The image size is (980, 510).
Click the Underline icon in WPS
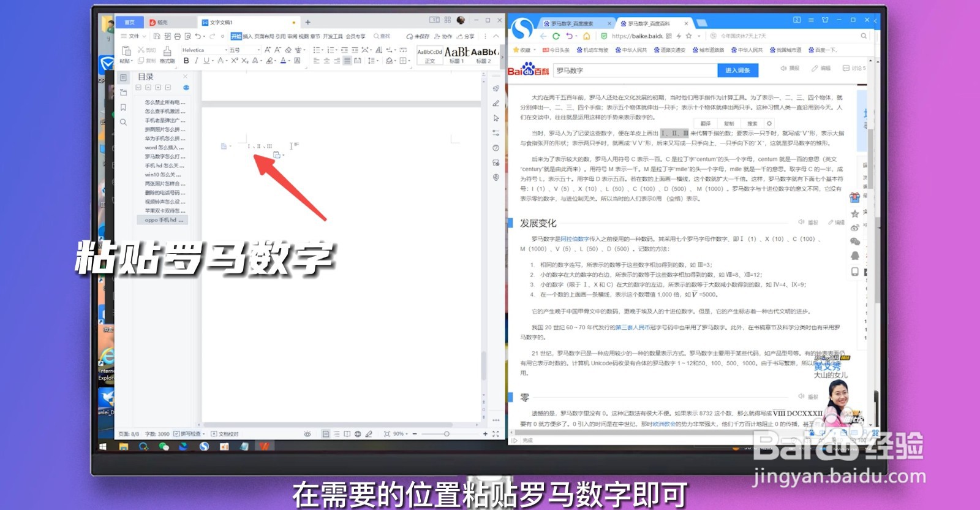[206, 61]
